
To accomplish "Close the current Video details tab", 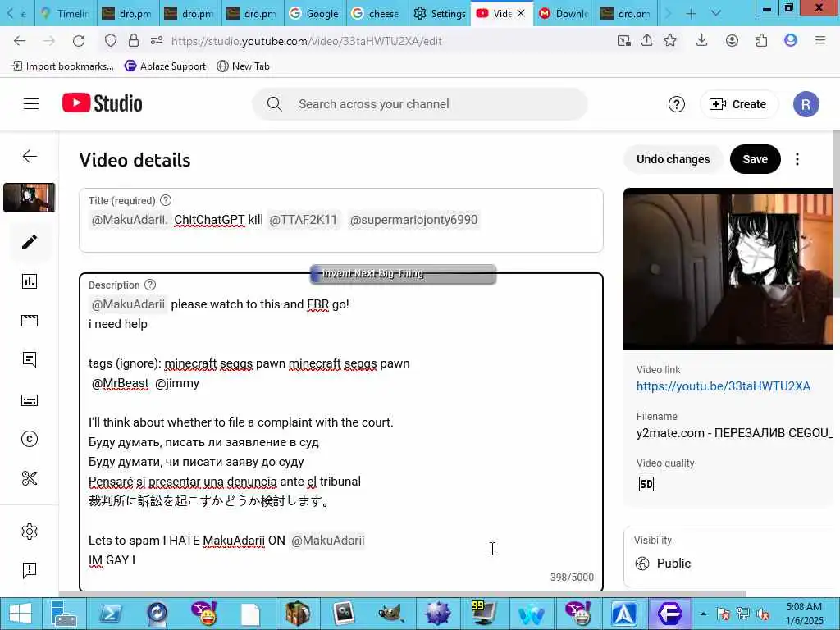I will tap(521, 13).
